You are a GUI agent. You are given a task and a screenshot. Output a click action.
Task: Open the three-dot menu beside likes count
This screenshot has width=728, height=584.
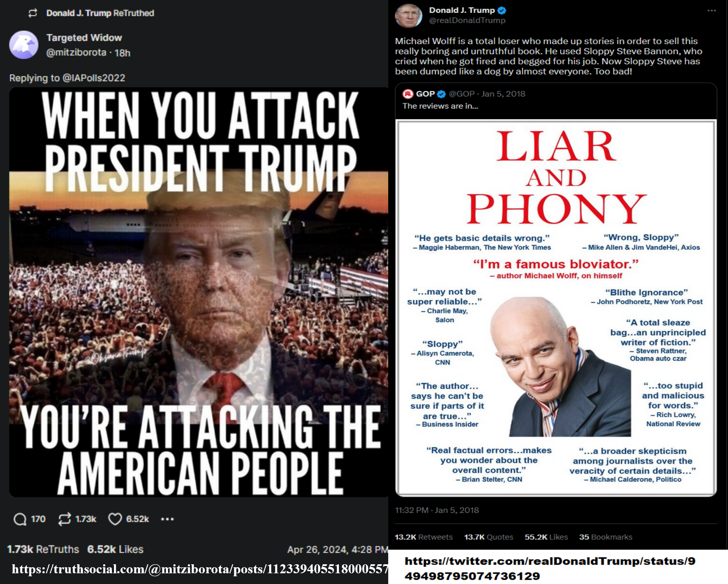click(167, 519)
